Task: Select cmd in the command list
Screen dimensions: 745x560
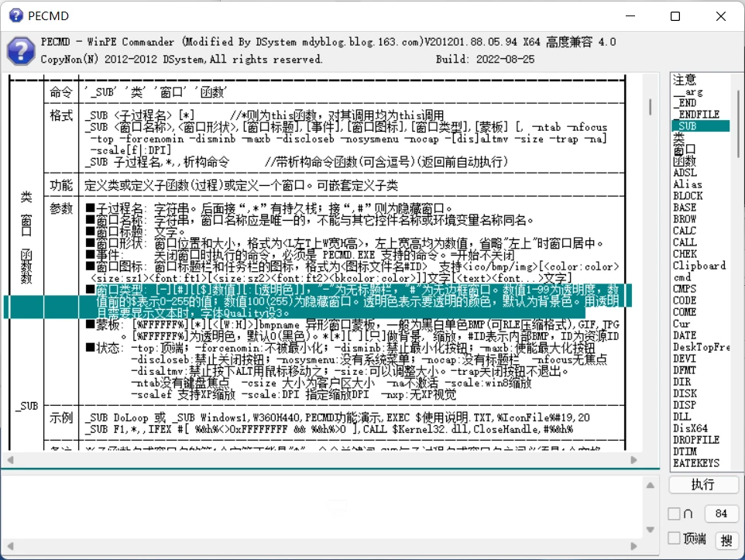Action: [x=681, y=277]
